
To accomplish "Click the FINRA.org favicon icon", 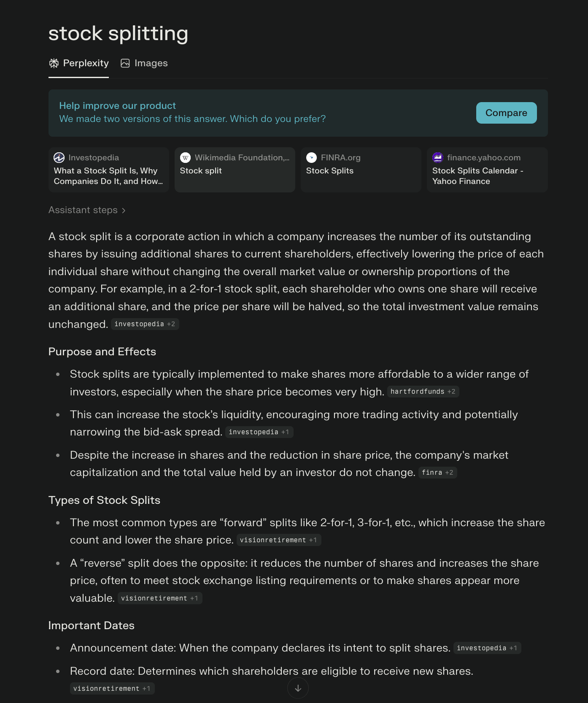I will [x=311, y=157].
